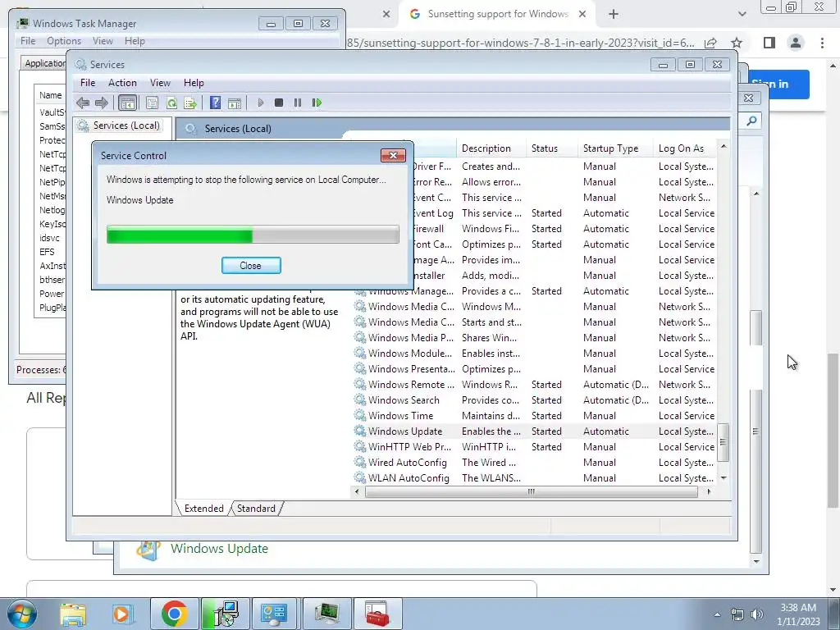Sort by the Log On As column header
Screen dimensions: 840x630
(687, 148)
